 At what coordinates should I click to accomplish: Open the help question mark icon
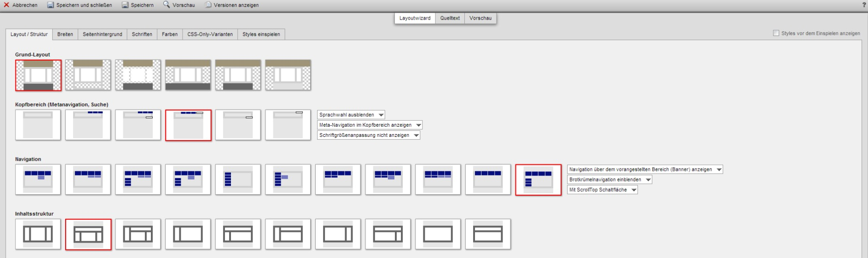864,5
